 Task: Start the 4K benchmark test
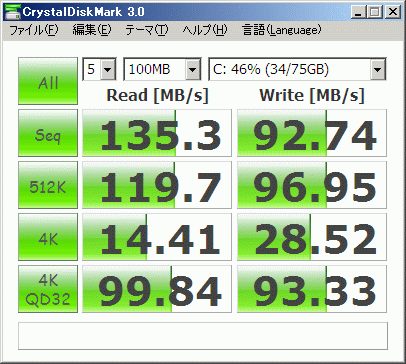pyautogui.click(x=48, y=237)
